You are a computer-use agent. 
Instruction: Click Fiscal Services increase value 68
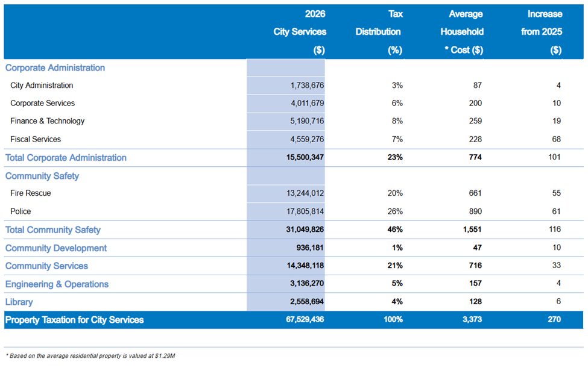tap(556, 139)
